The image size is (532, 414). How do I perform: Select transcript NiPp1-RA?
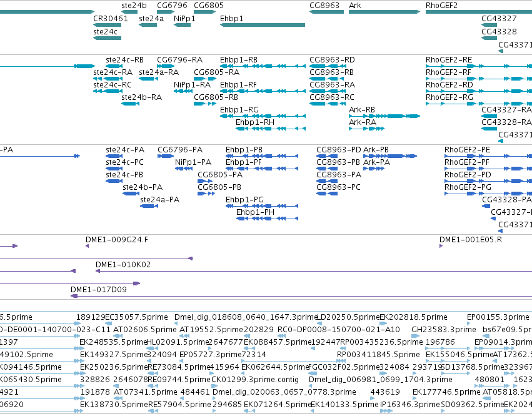(x=192, y=85)
